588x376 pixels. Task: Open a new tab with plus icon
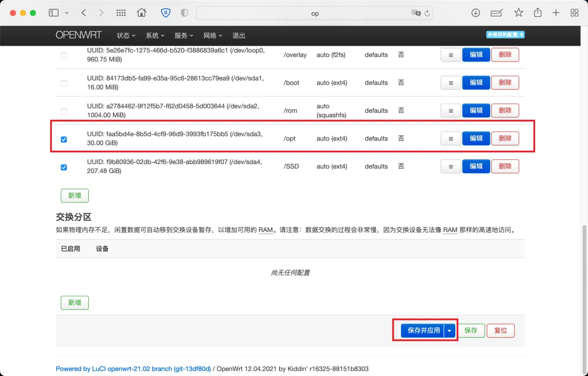pos(556,13)
